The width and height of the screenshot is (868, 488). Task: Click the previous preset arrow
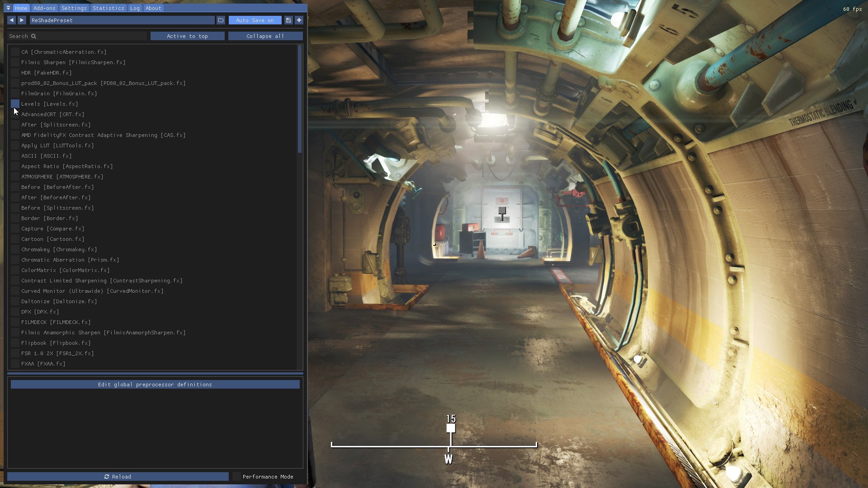[x=11, y=20]
